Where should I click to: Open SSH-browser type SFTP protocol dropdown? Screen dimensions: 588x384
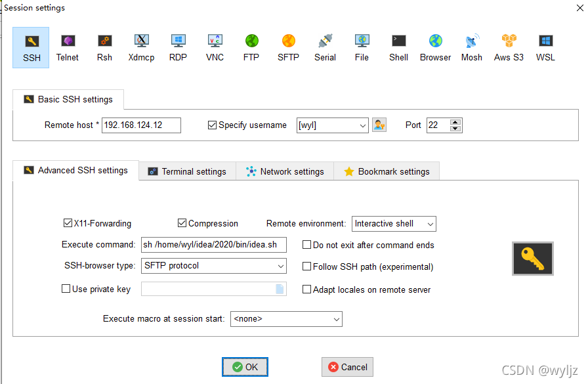[x=280, y=266]
